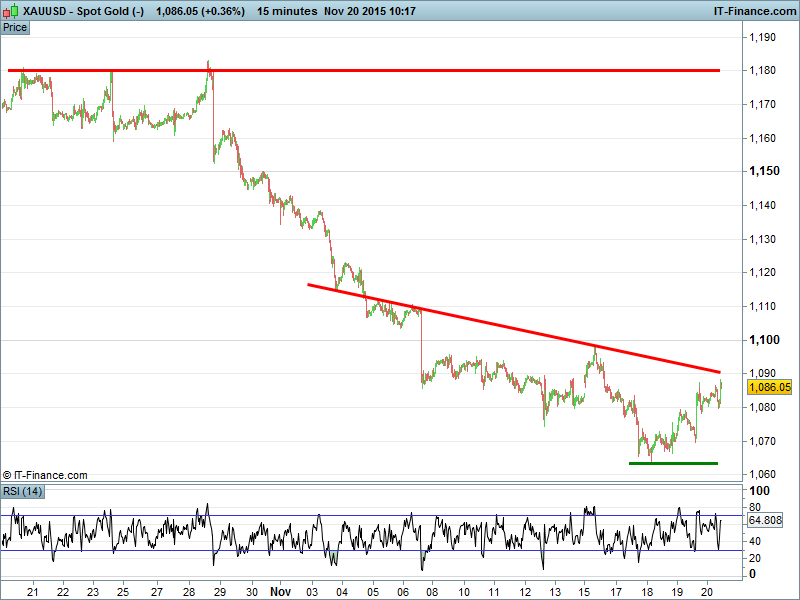Click the candlestick chart icon beside XAUUSD

pos(9,11)
